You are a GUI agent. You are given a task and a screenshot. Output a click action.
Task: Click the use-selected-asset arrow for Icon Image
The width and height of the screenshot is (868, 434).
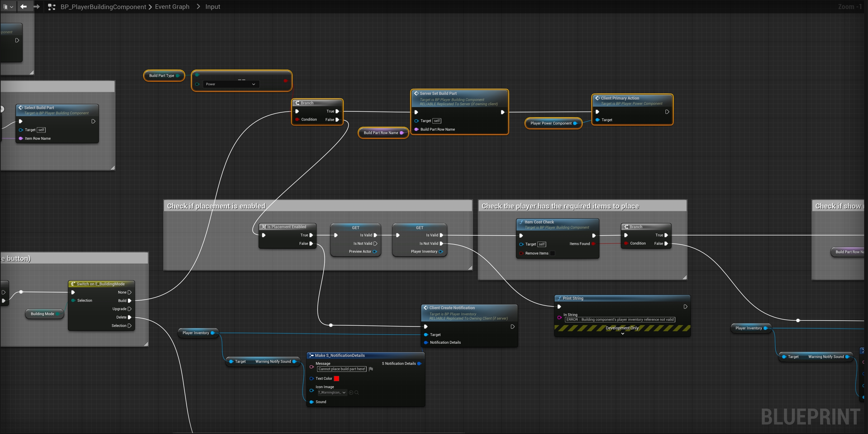351,392
